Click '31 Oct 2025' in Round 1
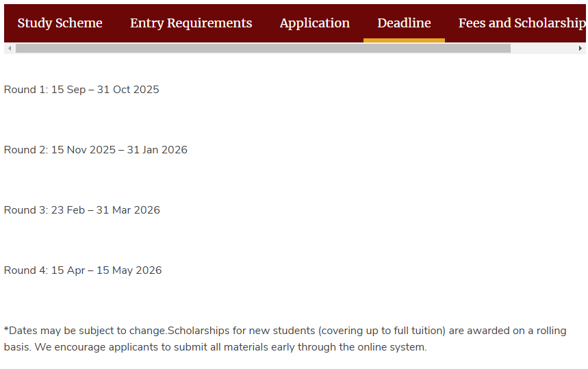This screenshot has width=588, height=369. pos(128,90)
